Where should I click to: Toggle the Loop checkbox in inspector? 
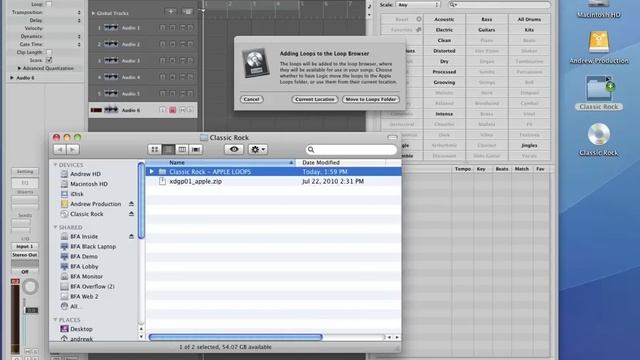tap(49, 4)
